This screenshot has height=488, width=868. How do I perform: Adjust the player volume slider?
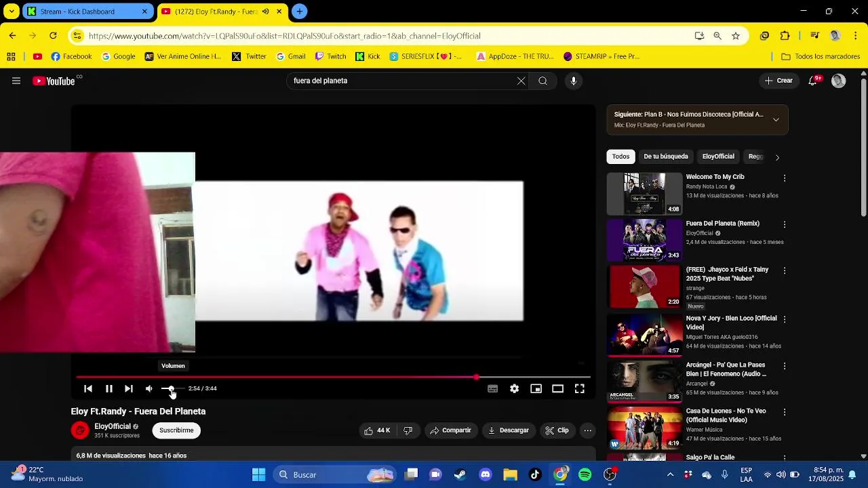point(173,388)
